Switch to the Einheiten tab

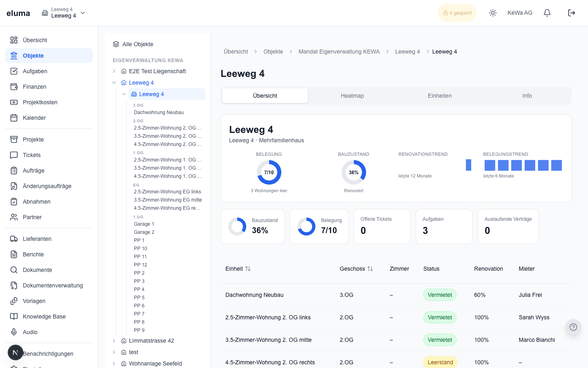click(x=439, y=96)
